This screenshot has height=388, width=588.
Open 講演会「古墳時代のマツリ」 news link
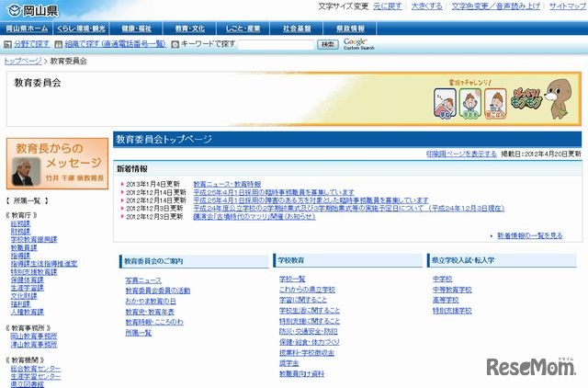click(254, 216)
